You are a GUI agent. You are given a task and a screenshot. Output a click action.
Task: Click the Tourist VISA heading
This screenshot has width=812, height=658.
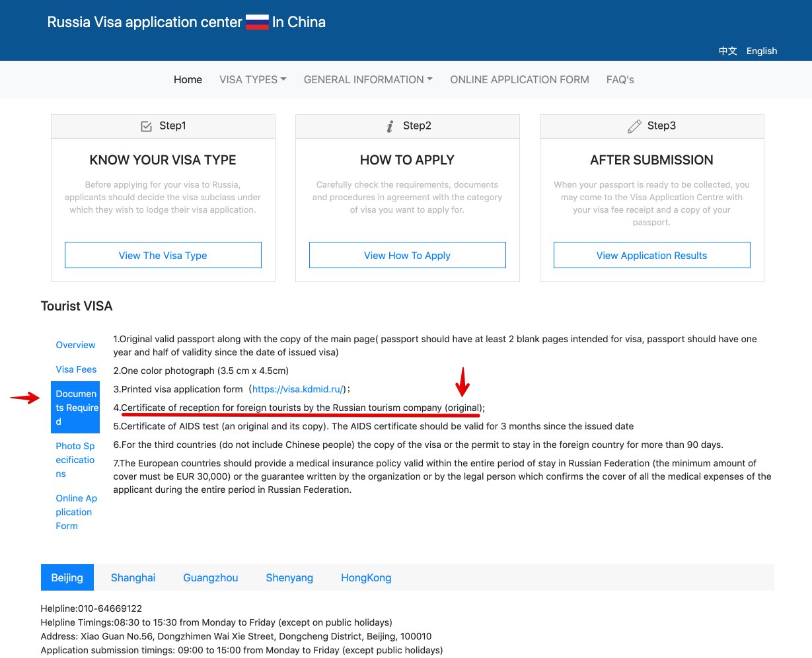[x=77, y=306]
